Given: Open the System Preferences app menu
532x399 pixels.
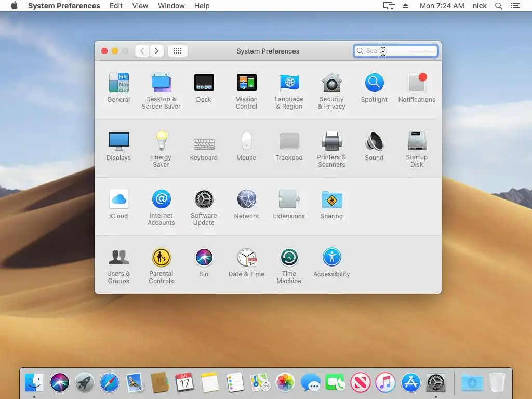Looking at the screenshot, I should coord(64,6).
